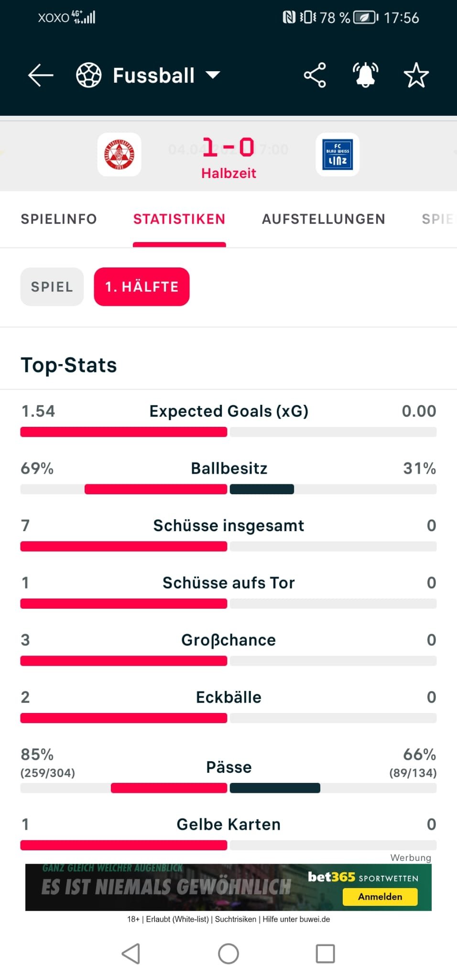
Task: Tap the back arrow icon
Action: pos(41,76)
